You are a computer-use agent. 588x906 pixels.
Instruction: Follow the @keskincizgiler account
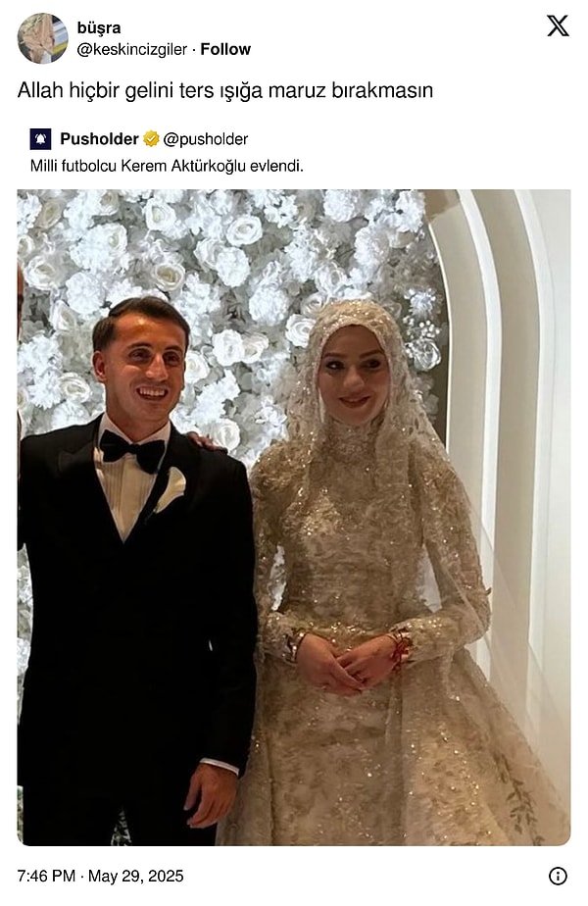click(225, 49)
